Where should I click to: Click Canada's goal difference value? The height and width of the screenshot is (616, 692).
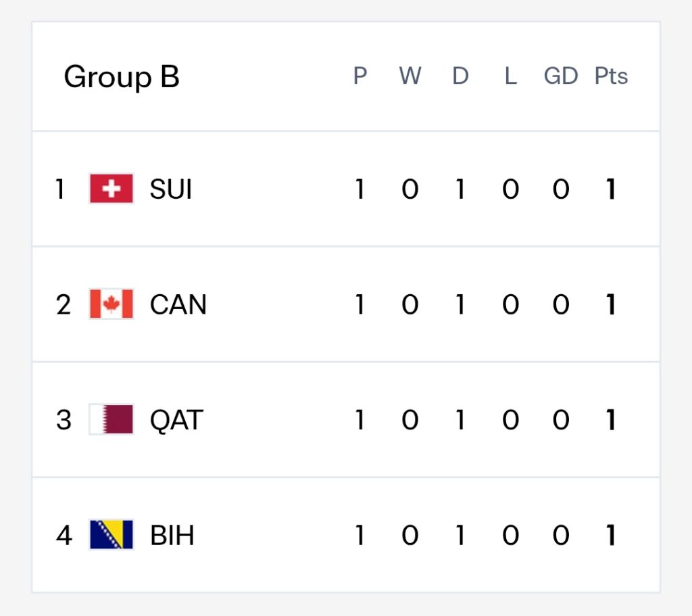tap(561, 304)
